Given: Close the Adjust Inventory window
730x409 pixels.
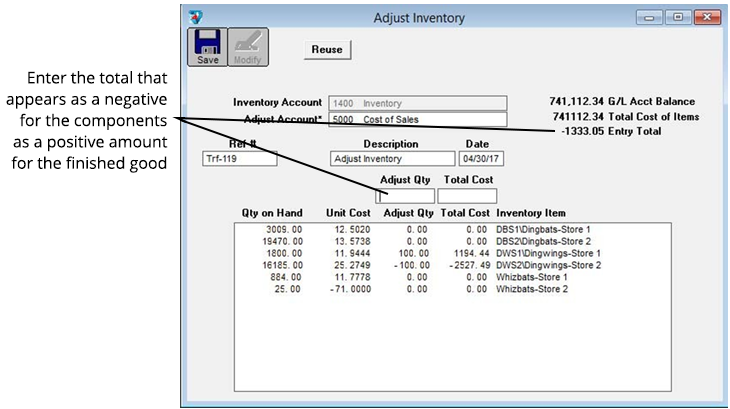Looking at the screenshot, I should click(x=707, y=18).
